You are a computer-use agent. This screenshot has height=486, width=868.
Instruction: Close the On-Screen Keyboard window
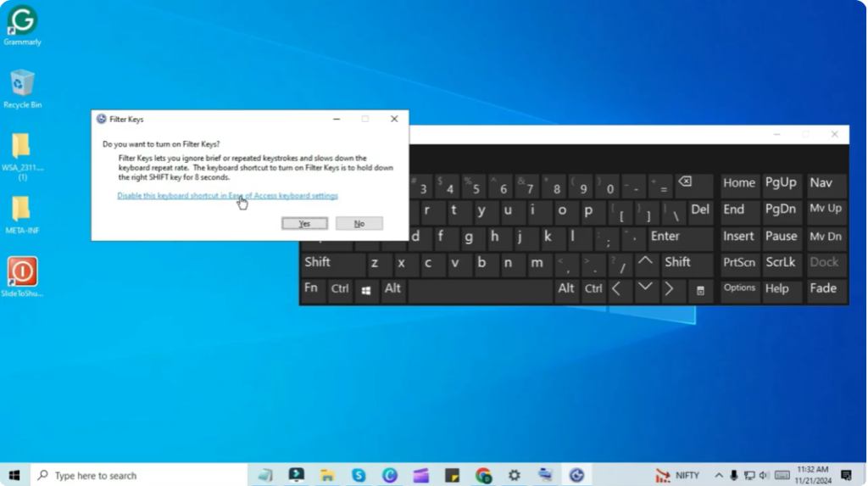(834, 135)
